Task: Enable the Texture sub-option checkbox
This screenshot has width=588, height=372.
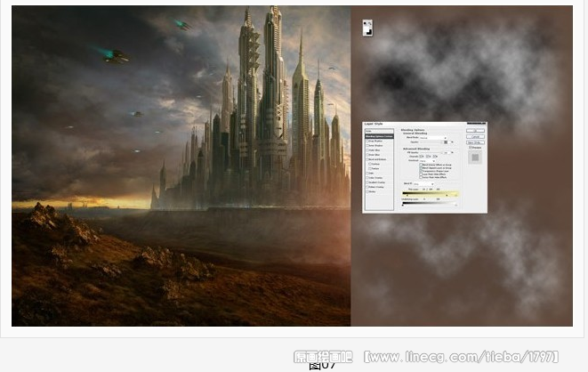Action: pyautogui.click(x=370, y=168)
